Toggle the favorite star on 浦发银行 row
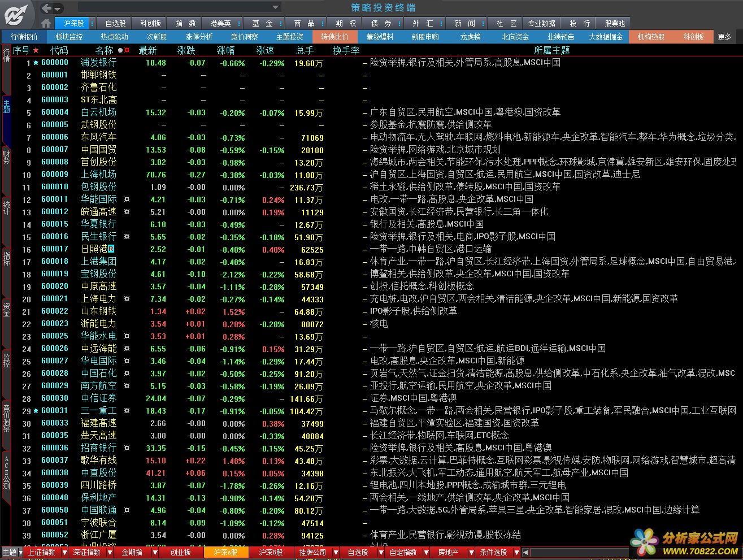This screenshot has height=560, width=743. point(36,63)
